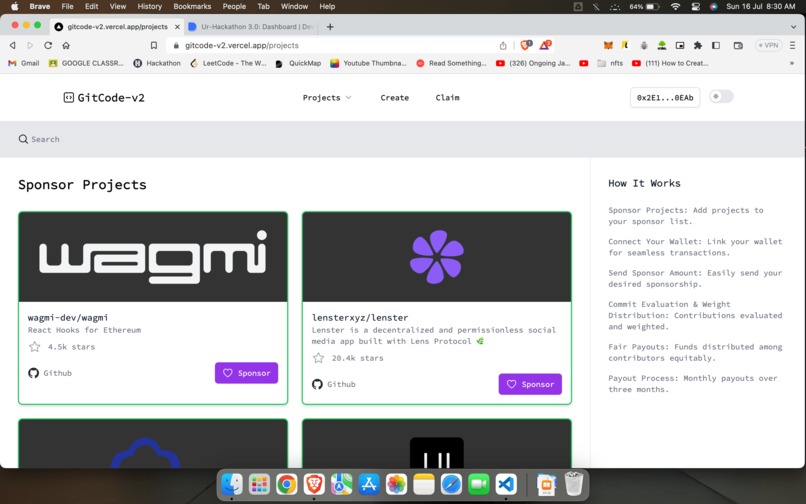Open the People menu in menu bar
This screenshot has width=806, height=504.
(234, 6)
